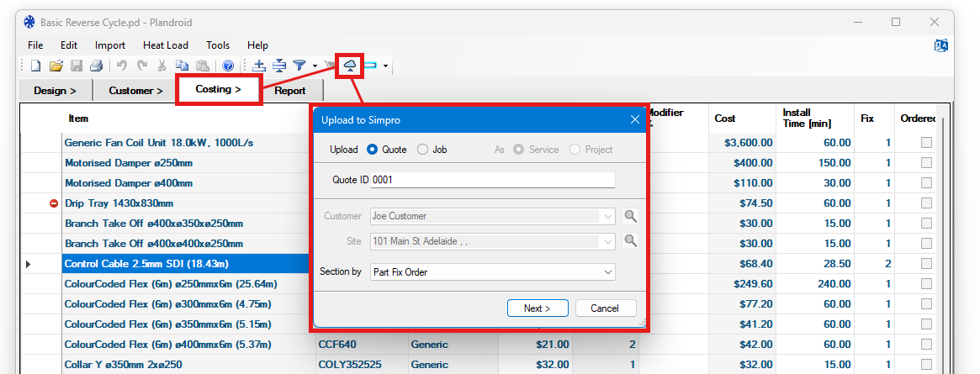Click the greyed shopping cart icon
The image size is (980, 374).
(330, 65)
